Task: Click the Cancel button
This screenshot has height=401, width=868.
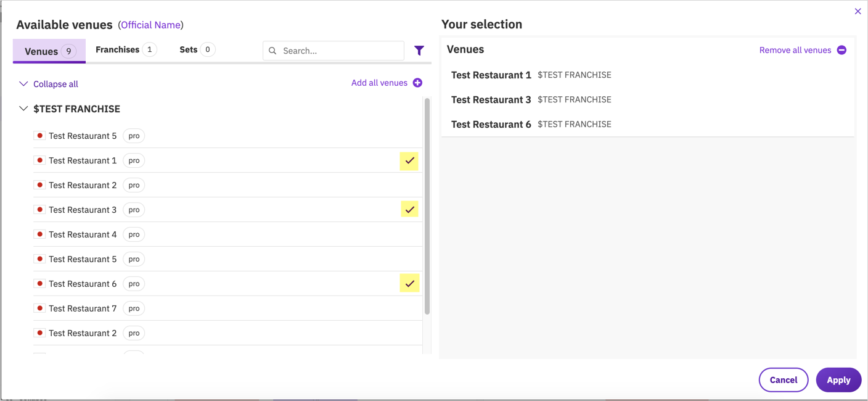Action: pos(784,380)
